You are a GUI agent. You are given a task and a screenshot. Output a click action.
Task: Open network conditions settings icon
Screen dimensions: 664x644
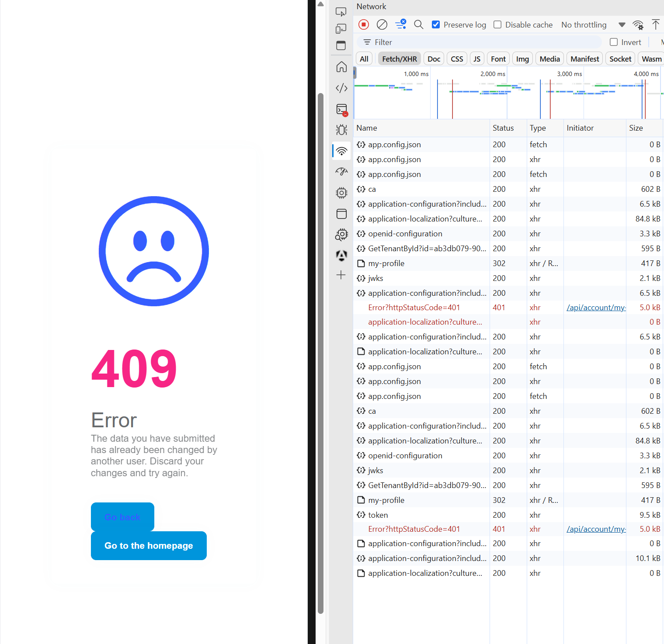(638, 25)
